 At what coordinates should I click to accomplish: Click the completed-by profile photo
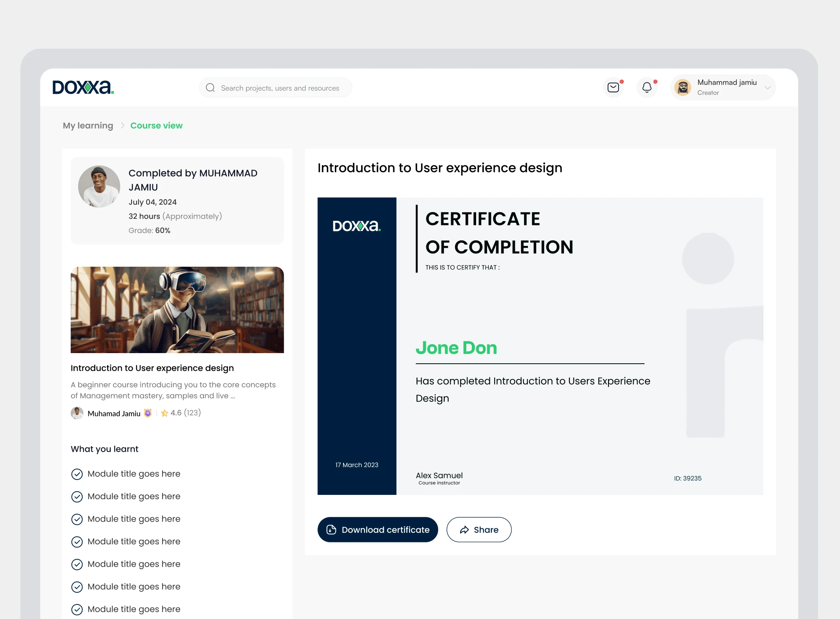click(x=99, y=186)
